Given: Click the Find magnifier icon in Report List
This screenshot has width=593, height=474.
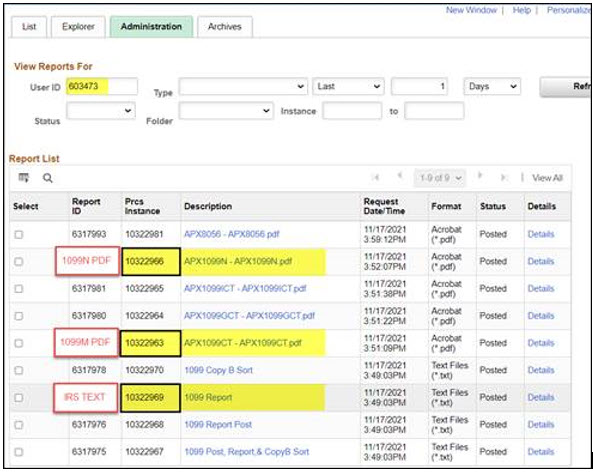Looking at the screenshot, I should 48,178.
